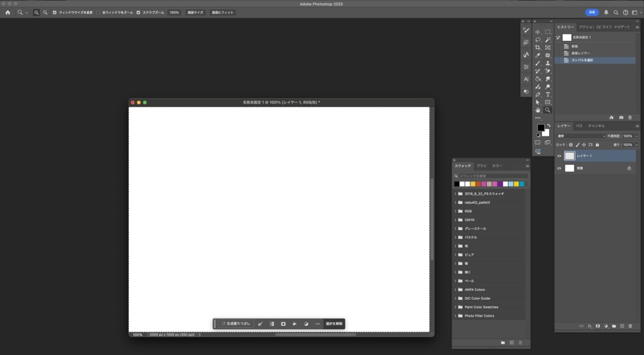Image resolution: width=644 pixels, height=355 pixels.
Task: Select the Eyedropper tool
Action: click(x=538, y=55)
